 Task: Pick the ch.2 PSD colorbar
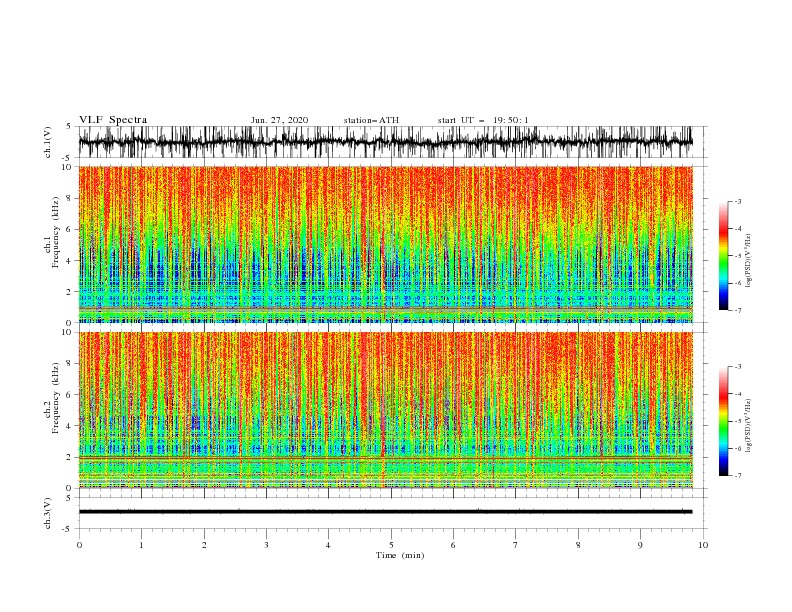pyautogui.click(x=723, y=421)
